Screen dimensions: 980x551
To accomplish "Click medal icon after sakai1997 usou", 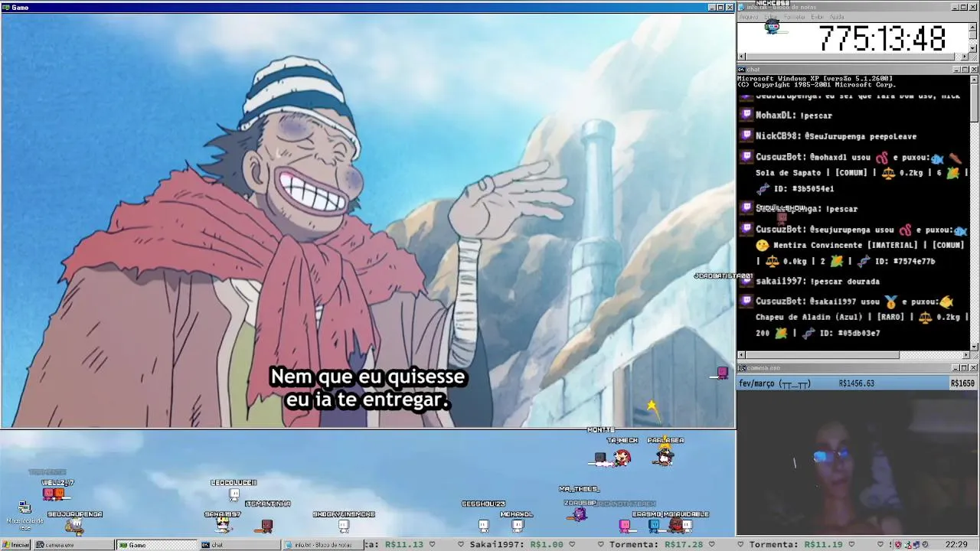I will point(891,302).
